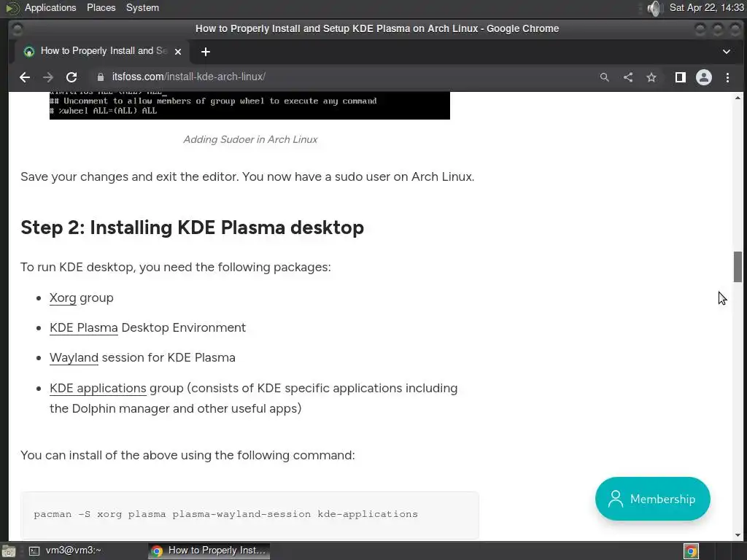747x560 pixels.
Task: Open the zoom magnifier icon in address bar
Action: point(605,77)
